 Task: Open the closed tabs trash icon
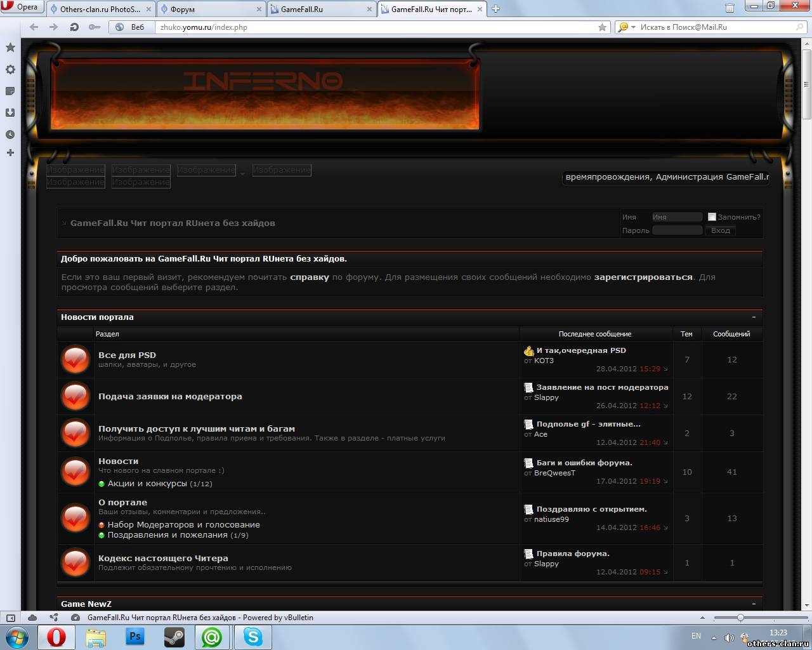(x=730, y=8)
